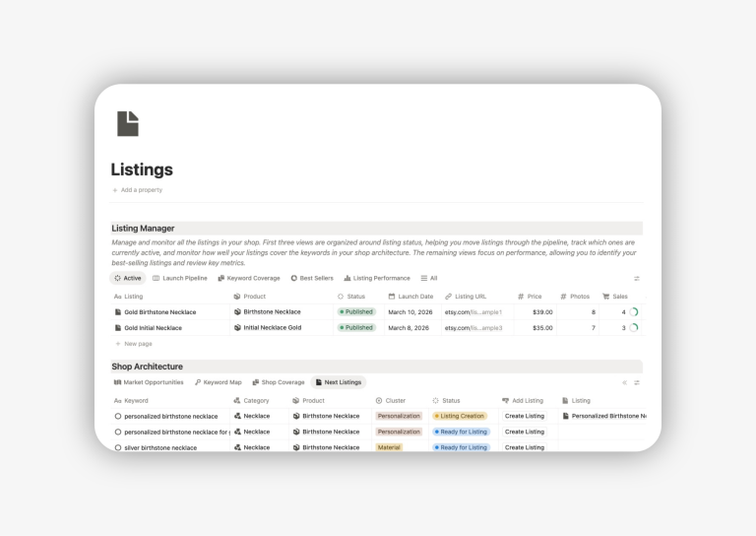Click the Listing column header
Image resolution: width=756 pixels, height=536 pixels.
click(129, 297)
